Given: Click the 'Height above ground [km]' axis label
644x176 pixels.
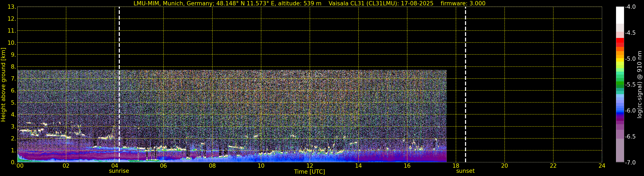Looking at the screenshot, I should tap(3, 85).
